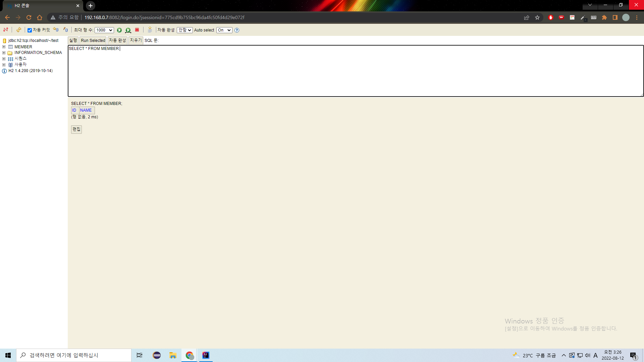Click the MEMBER table name in tree

pos(23,47)
